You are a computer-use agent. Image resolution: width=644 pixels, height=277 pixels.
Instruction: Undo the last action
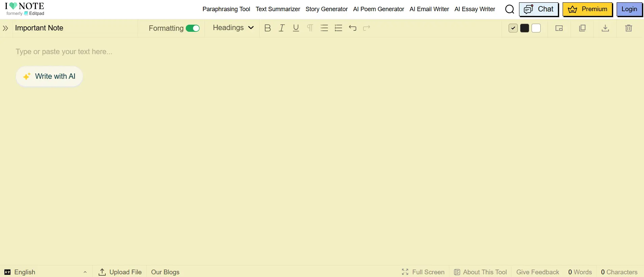click(x=353, y=28)
